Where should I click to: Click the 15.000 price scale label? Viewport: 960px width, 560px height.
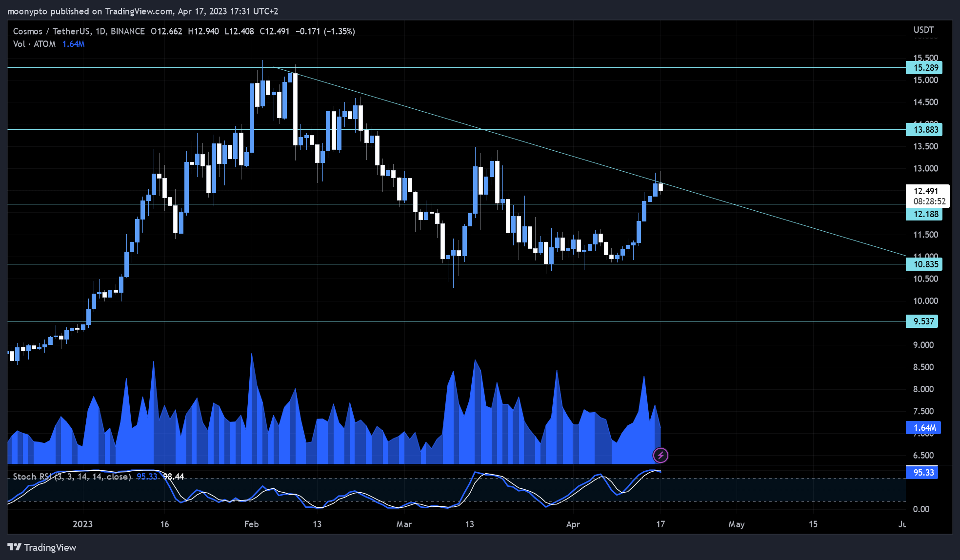pyautogui.click(x=926, y=80)
